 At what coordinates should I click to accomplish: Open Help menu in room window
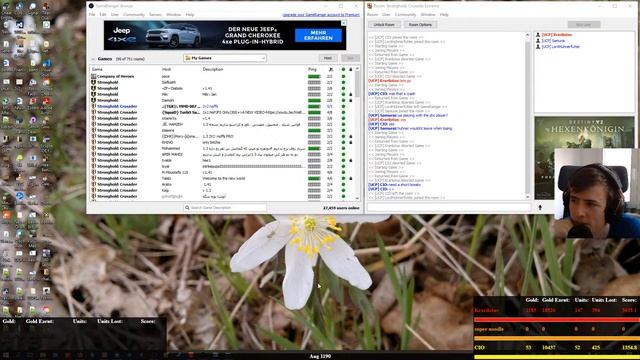[x=444, y=15]
